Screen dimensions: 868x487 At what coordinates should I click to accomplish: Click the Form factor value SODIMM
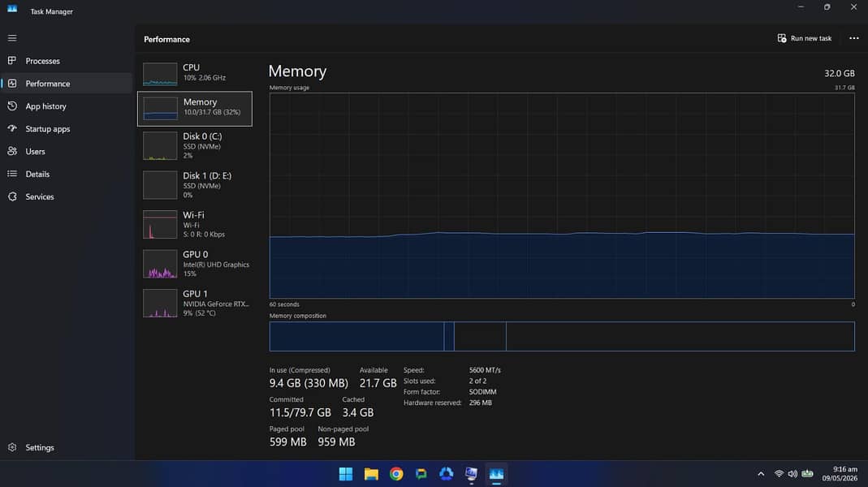click(482, 392)
